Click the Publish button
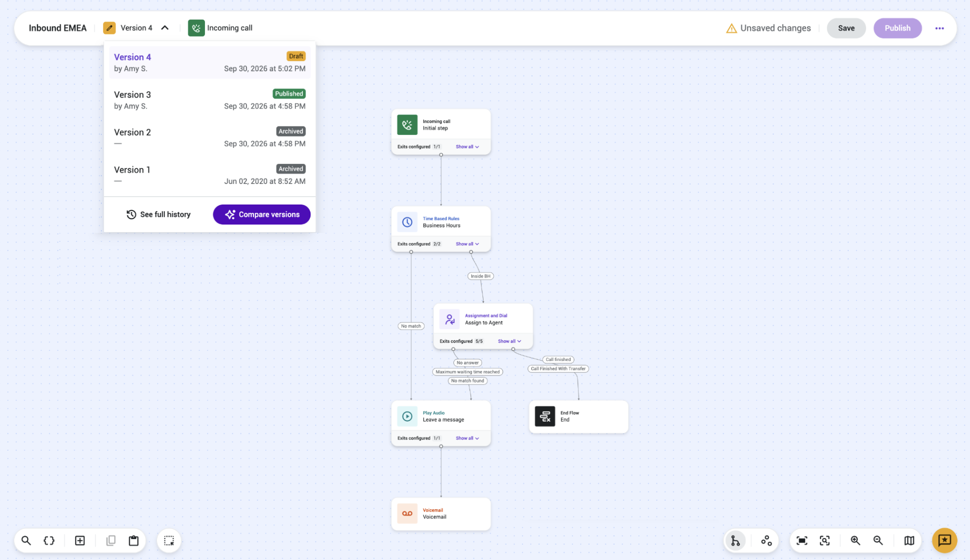This screenshot has width=970, height=560. 897,28
